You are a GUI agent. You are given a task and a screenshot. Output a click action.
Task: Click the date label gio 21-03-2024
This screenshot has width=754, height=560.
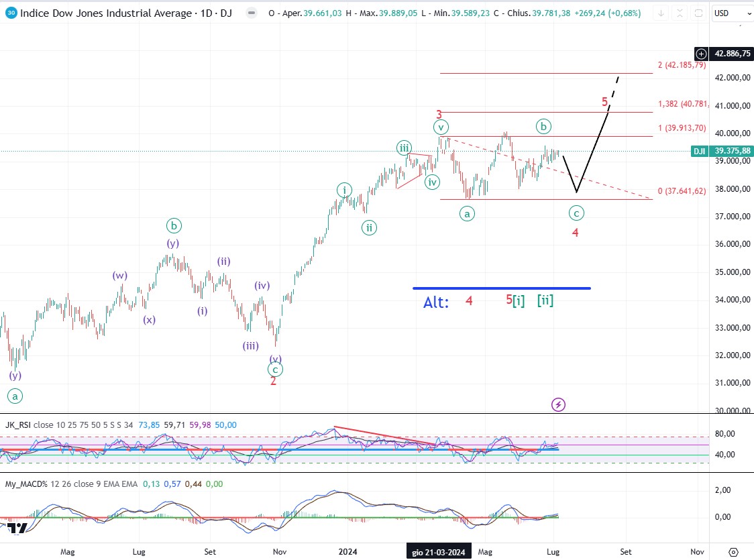coord(439,552)
